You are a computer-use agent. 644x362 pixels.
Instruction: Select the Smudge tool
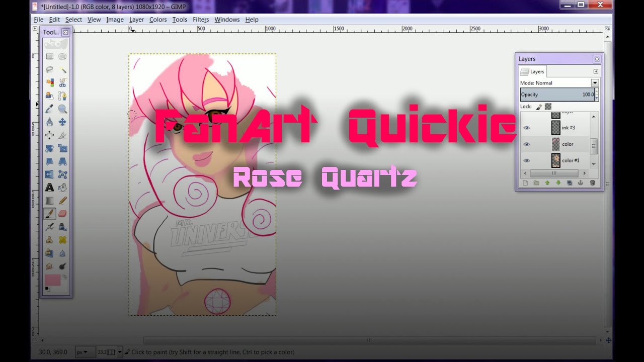pyautogui.click(x=50, y=266)
